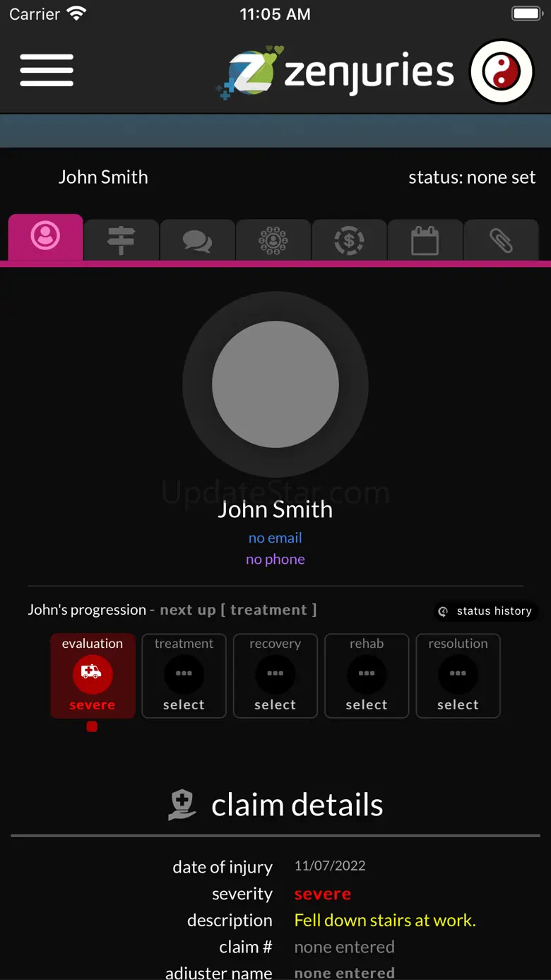Image resolution: width=551 pixels, height=980 pixels.
Task: Tap the zenjuries logo
Action: tap(335, 71)
